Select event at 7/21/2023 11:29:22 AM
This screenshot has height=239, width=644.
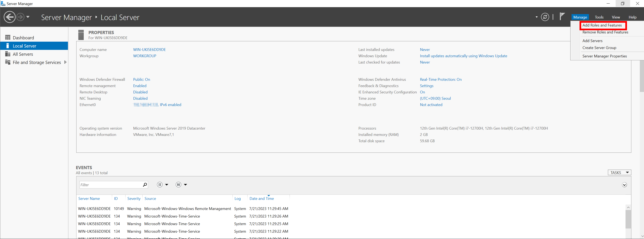click(183, 231)
